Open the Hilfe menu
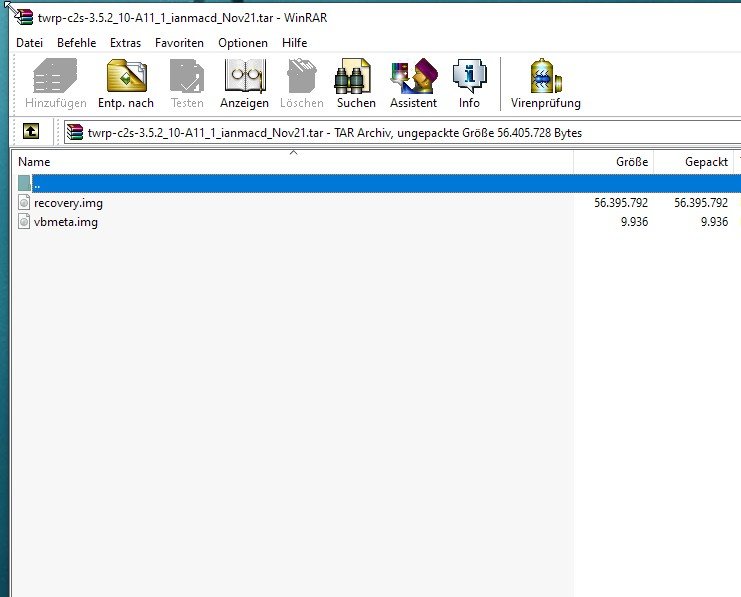741x597 pixels. [294, 43]
